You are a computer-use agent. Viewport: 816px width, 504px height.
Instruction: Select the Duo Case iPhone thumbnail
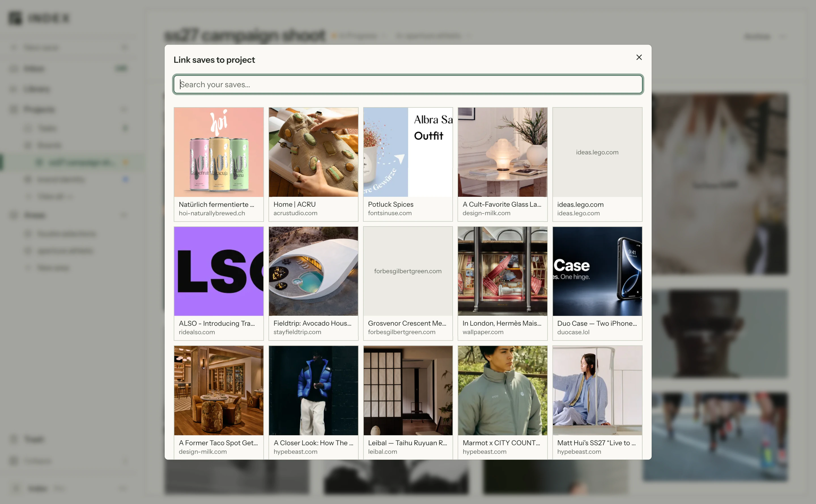597,271
